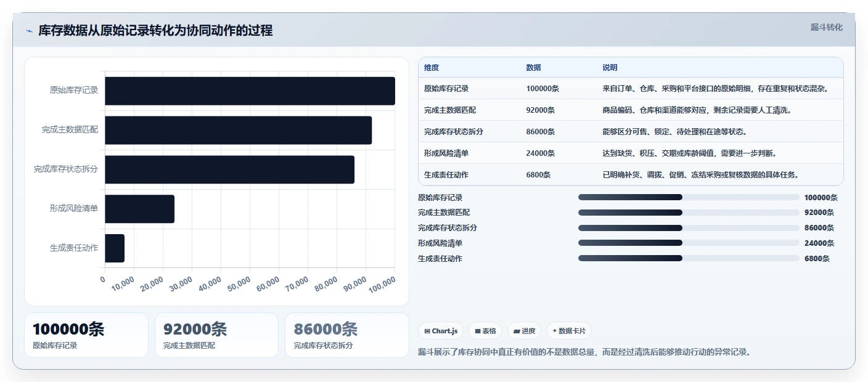Click the description starting 已明确补货、调拨
868x382 pixels.
(700, 175)
